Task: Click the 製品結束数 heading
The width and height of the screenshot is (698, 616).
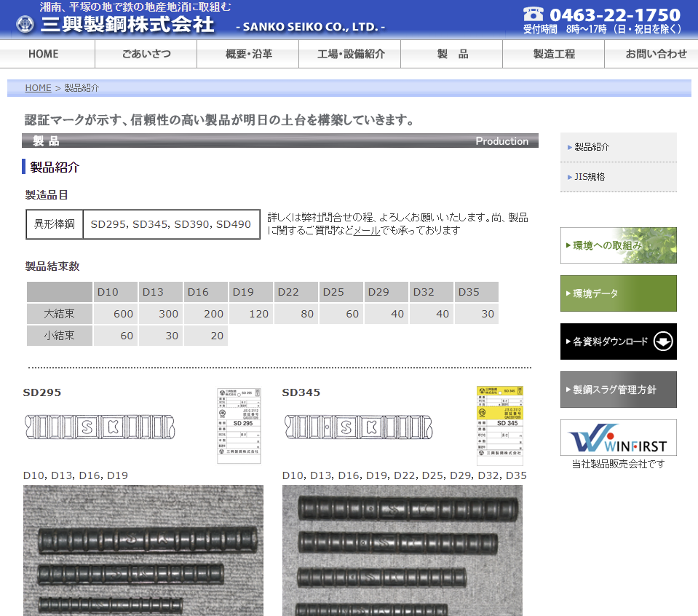Action: (52, 266)
